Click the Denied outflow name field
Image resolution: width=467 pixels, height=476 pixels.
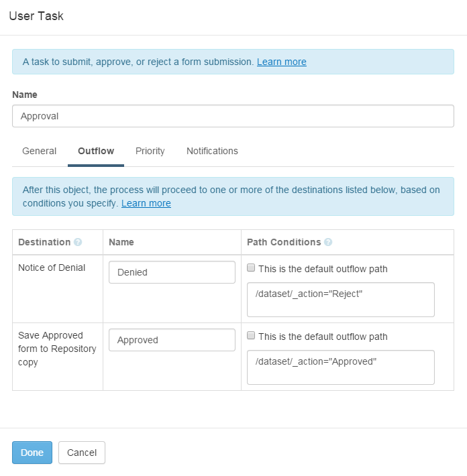[172, 272]
